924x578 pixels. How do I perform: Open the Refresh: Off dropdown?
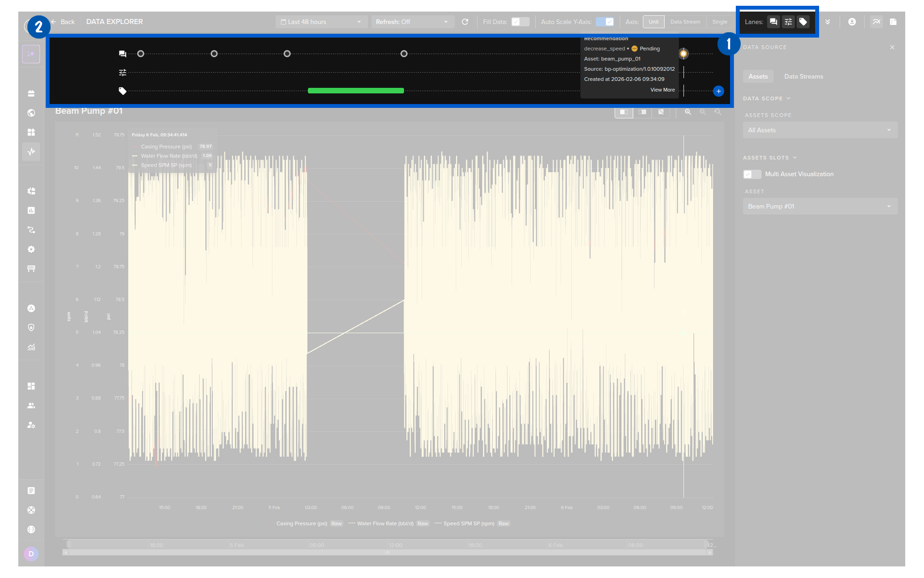click(x=412, y=22)
